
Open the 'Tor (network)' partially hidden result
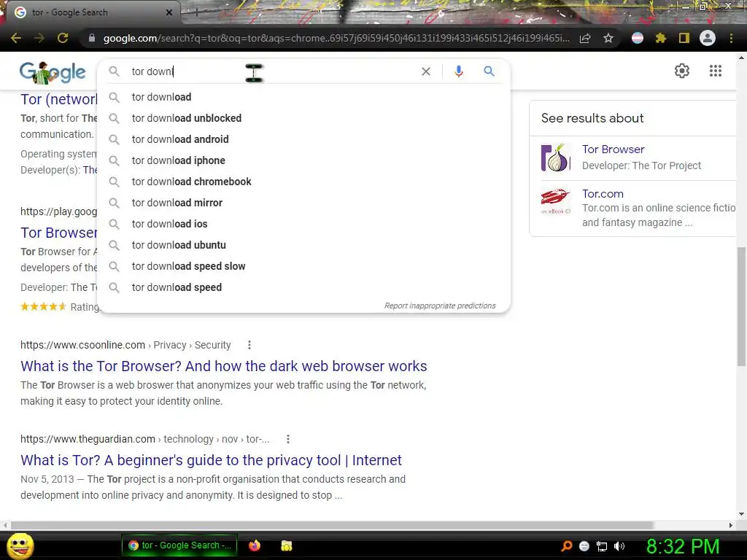[58, 99]
